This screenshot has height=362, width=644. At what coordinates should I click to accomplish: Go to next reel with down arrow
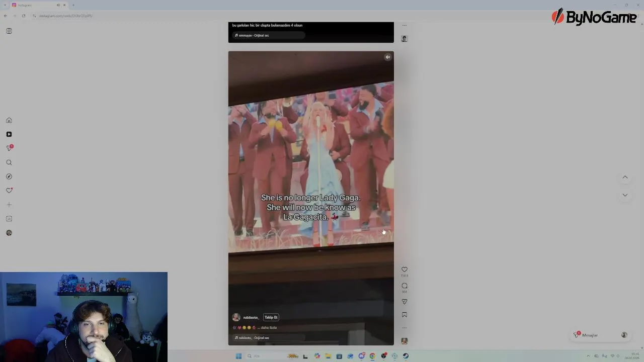625,195
